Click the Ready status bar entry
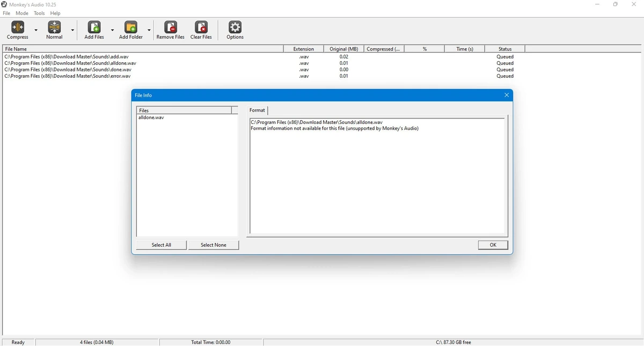This screenshot has height=346, width=644. (x=18, y=342)
